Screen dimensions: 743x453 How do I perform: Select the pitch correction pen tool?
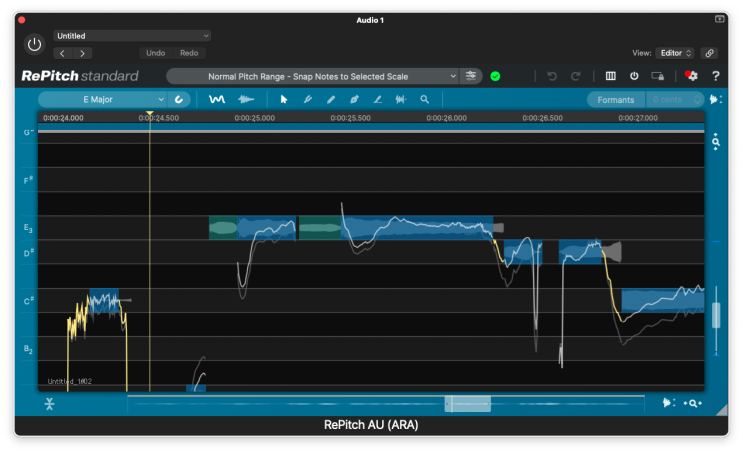tap(308, 100)
